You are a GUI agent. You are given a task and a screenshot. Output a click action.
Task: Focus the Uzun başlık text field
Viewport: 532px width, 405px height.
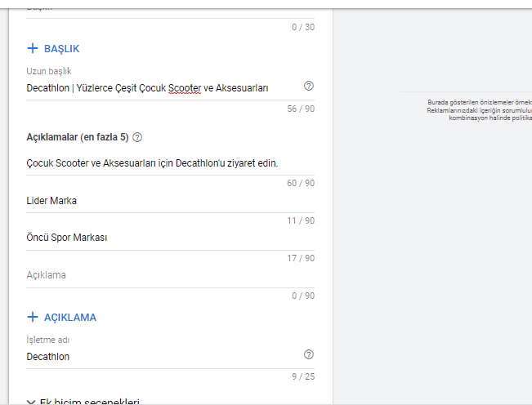[x=155, y=87]
